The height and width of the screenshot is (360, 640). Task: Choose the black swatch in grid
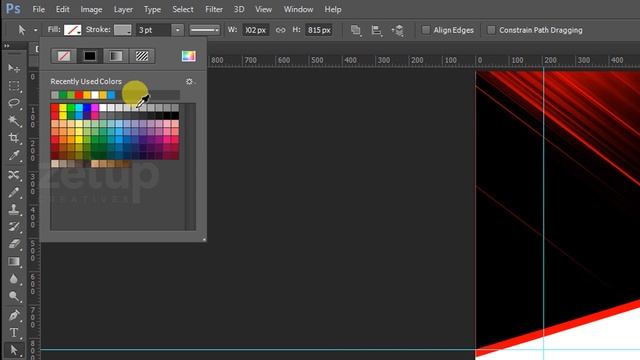coord(175,116)
